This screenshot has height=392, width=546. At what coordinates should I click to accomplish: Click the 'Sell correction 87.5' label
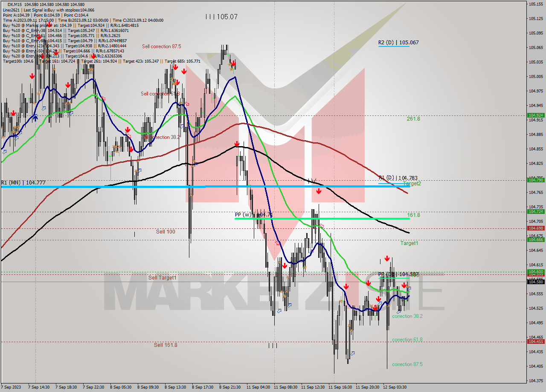(x=162, y=46)
